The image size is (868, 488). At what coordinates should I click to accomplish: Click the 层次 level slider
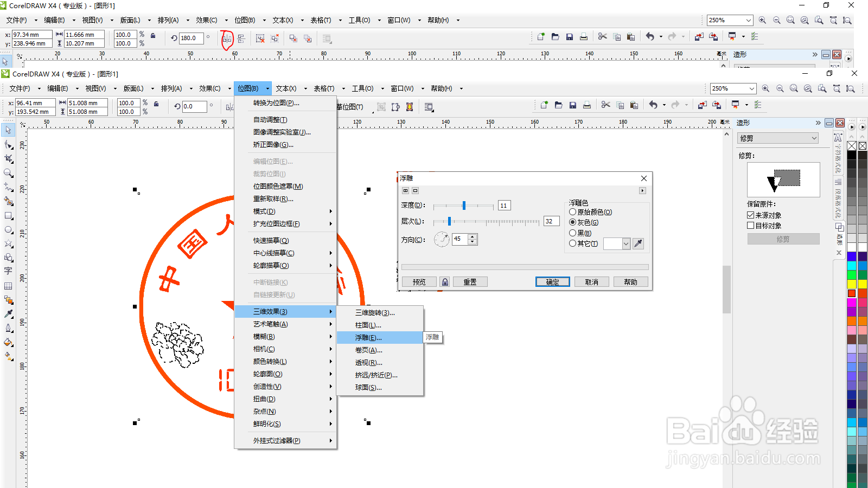[486, 221]
